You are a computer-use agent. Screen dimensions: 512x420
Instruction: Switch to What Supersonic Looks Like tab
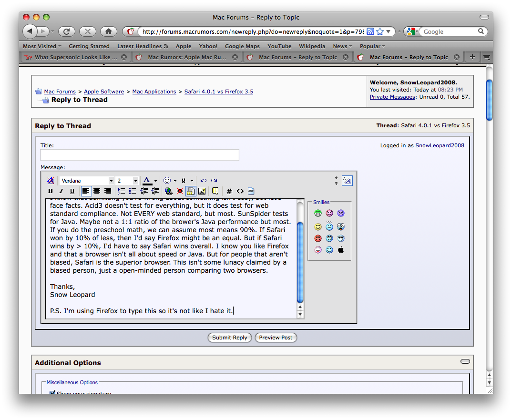coord(76,57)
